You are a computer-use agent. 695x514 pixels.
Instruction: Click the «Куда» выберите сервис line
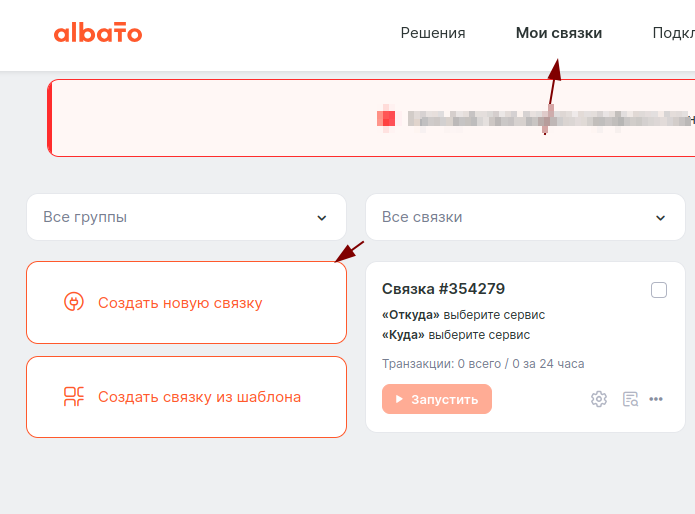tap(456, 335)
